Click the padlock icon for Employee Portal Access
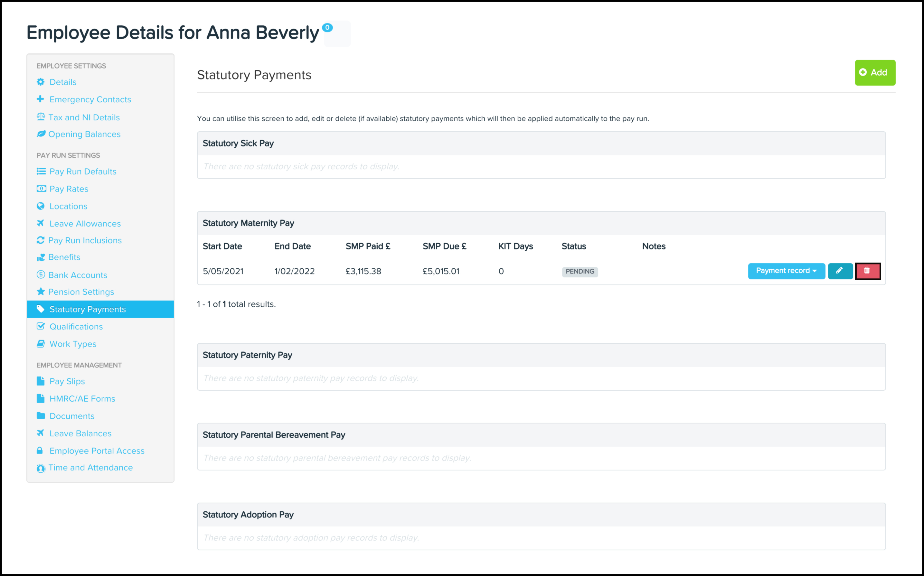The image size is (924, 576). [40, 451]
